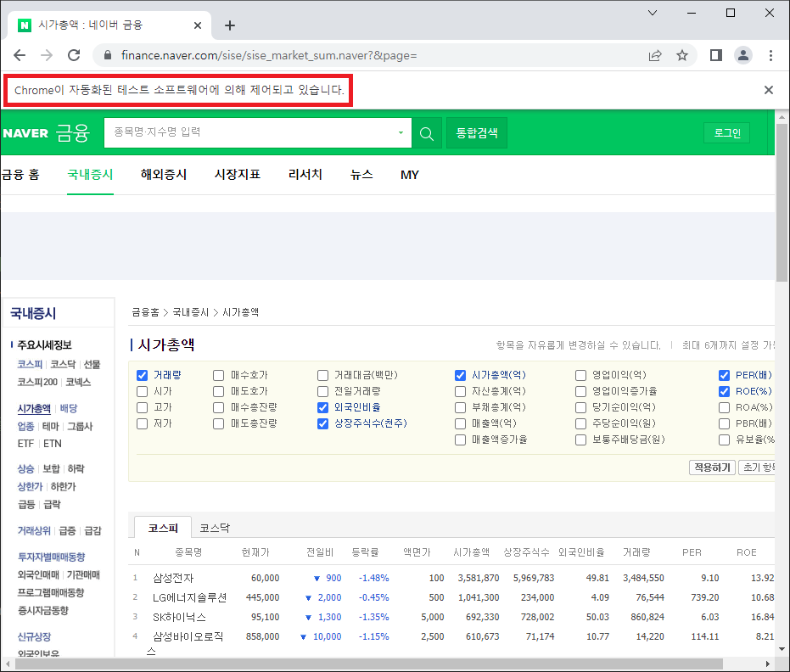Check the 매수호가 checkbox
This screenshot has height=672, width=790.
(x=218, y=375)
